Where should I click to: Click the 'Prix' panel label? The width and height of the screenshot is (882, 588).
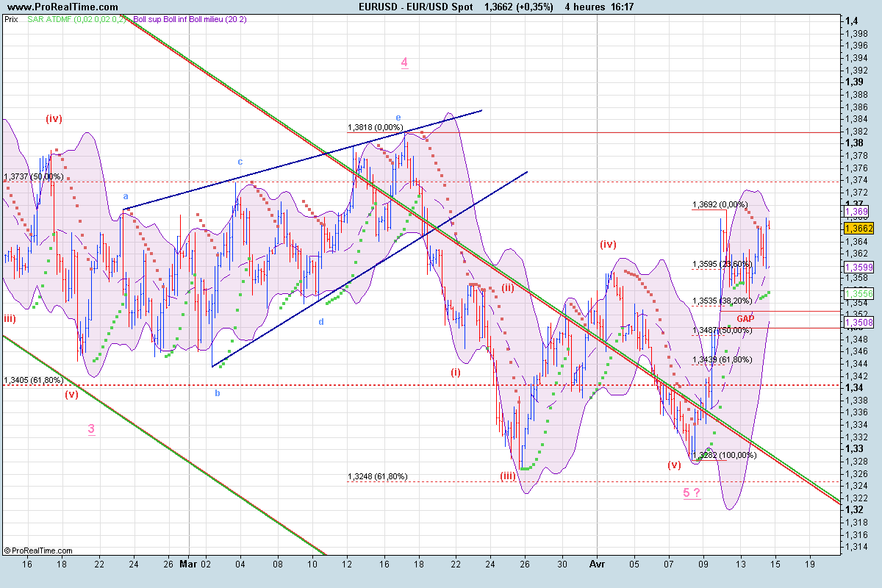tap(11, 19)
